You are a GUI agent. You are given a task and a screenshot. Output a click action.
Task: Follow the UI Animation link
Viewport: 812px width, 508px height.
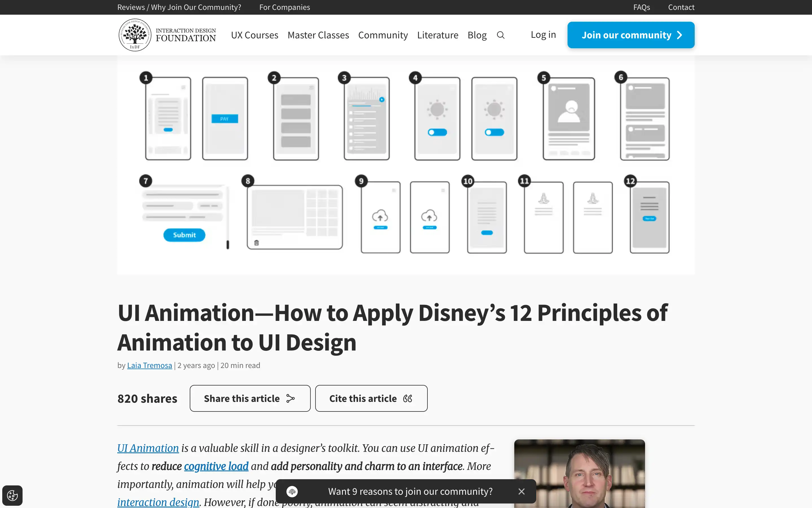(148, 448)
